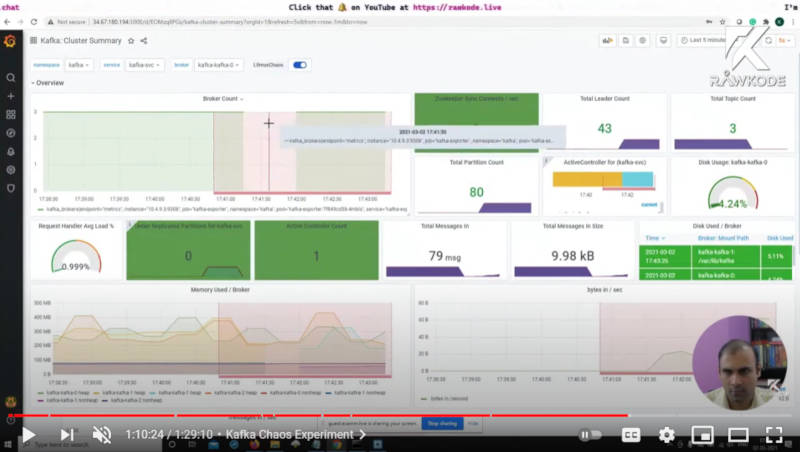Open the Broker Count panel title menu
800x452 pixels.
[223, 98]
